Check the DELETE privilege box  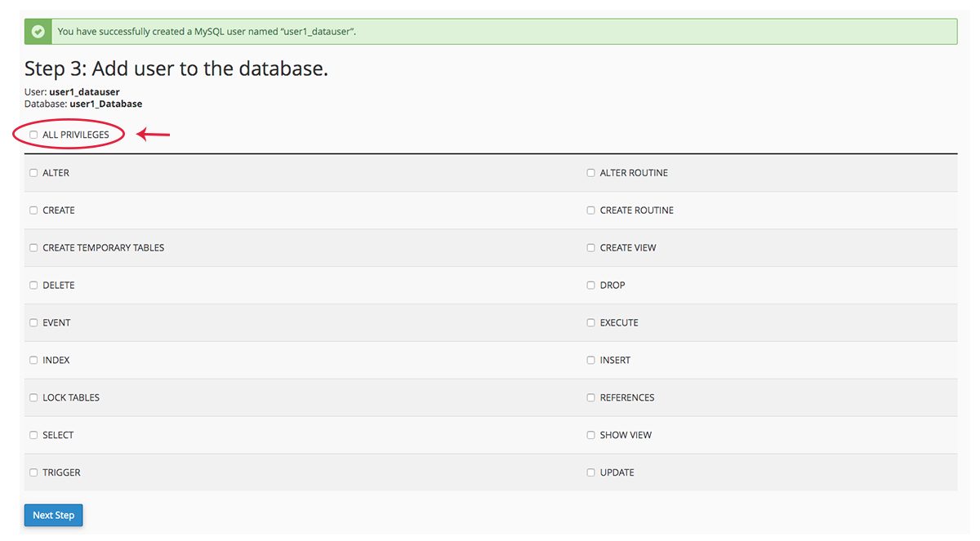pyautogui.click(x=33, y=286)
